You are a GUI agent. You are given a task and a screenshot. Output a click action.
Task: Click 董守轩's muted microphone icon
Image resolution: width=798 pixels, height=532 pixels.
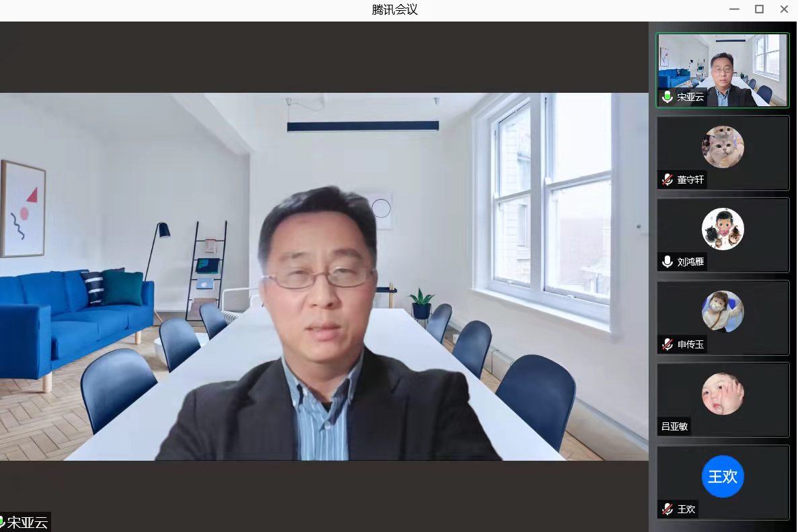click(667, 180)
